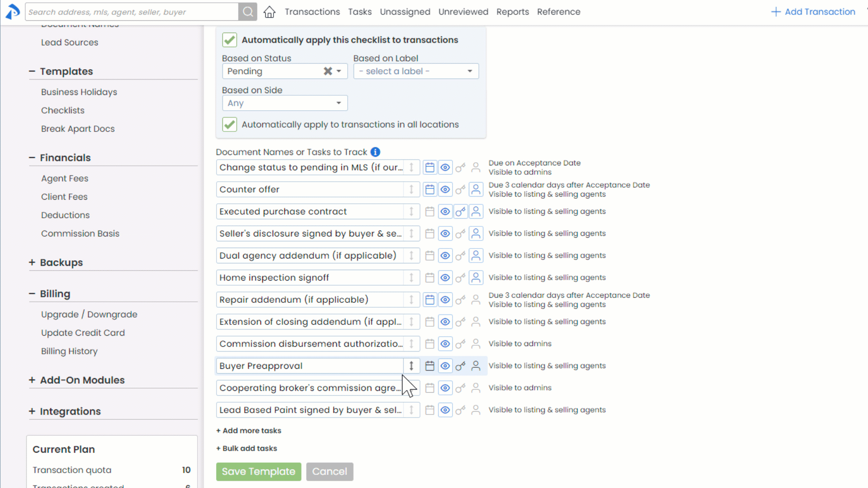868x488 pixels.
Task: Click calendar icon for Repair addendum row
Action: (x=429, y=300)
